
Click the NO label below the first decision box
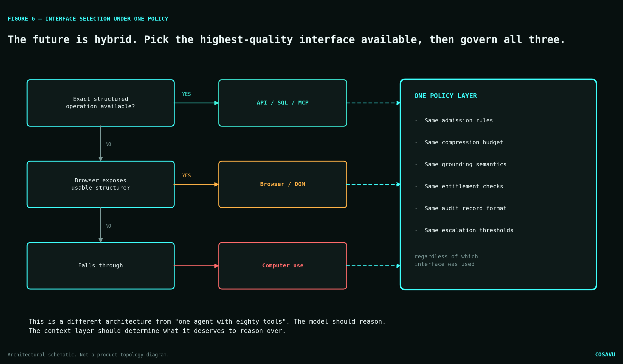point(108,144)
